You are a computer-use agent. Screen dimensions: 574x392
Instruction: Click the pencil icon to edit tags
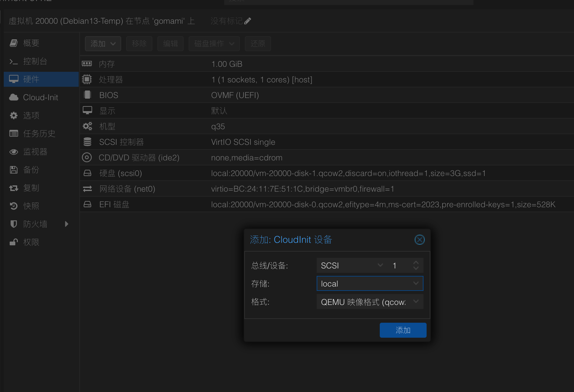tap(247, 21)
